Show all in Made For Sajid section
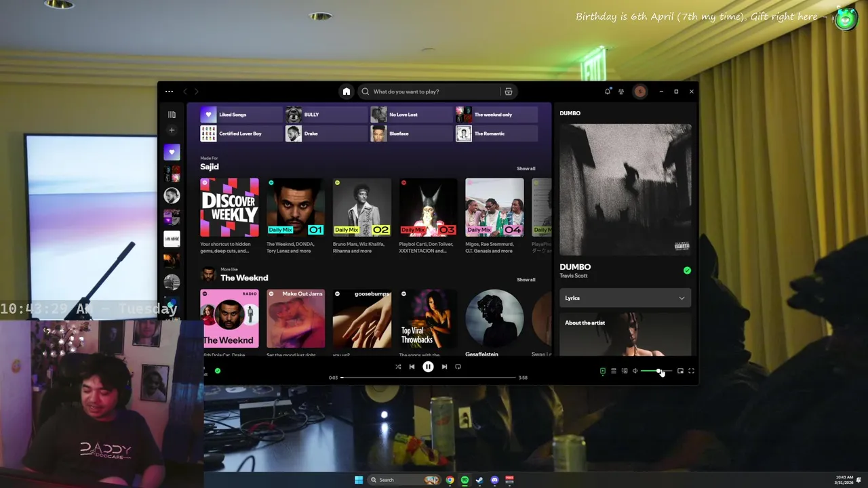The width and height of the screenshot is (868, 488). [526, 169]
